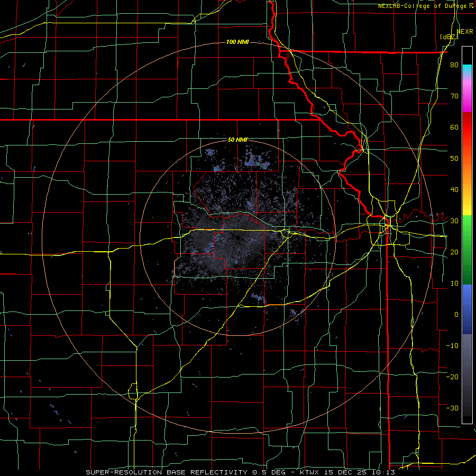Click the 20 value on dBZ scale
The image size is (476, 476).
[x=454, y=252]
